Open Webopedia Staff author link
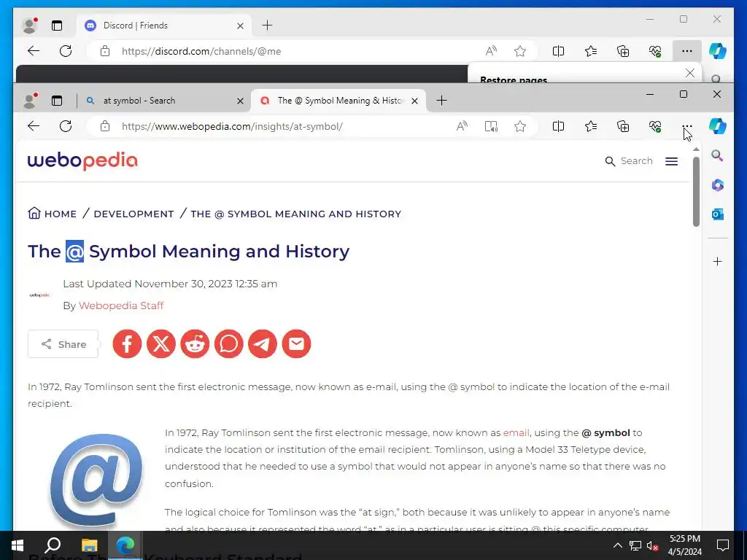 [x=121, y=306]
